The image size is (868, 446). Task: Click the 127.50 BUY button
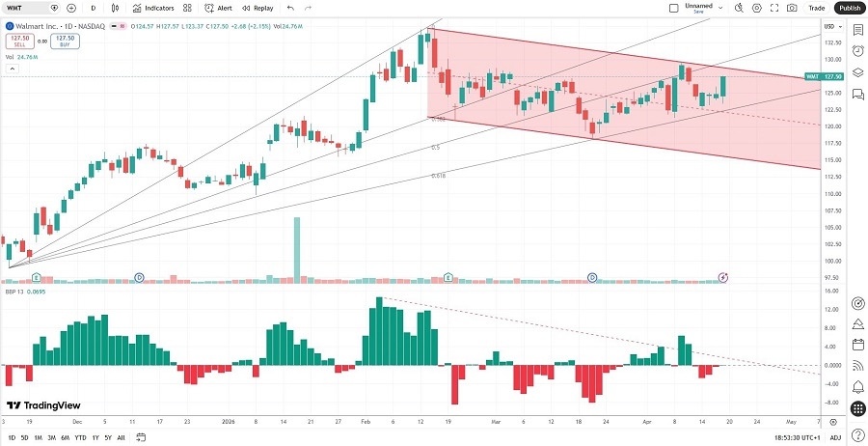coord(65,42)
